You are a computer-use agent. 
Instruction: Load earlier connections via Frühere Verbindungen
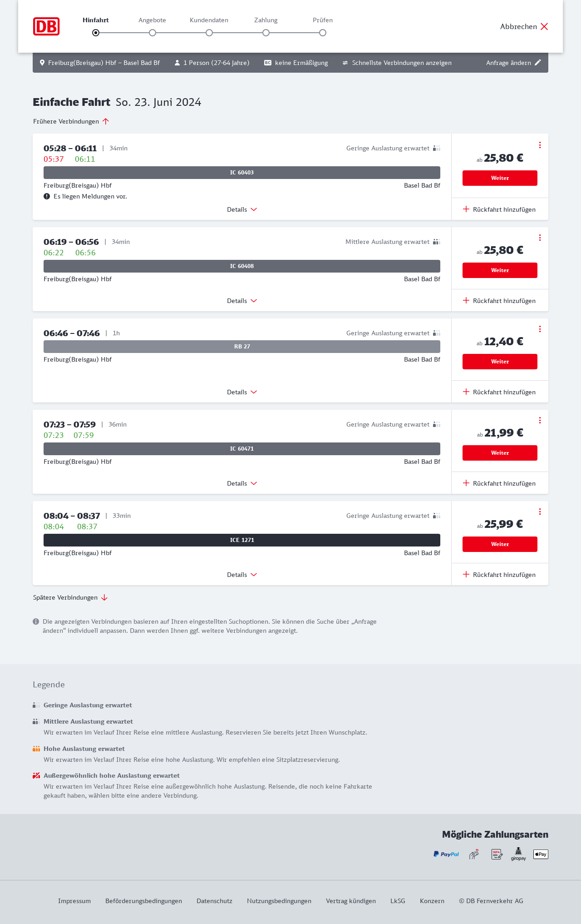click(x=71, y=121)
